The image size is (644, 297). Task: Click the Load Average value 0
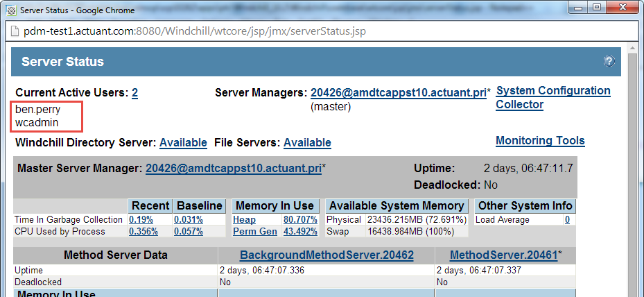pyautogui.click(x=567, y=220)
